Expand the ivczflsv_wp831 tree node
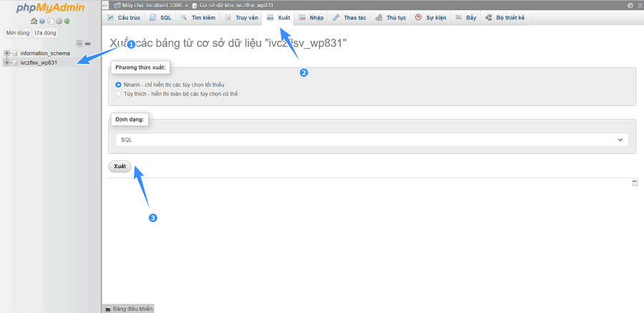 pos(6,62)
